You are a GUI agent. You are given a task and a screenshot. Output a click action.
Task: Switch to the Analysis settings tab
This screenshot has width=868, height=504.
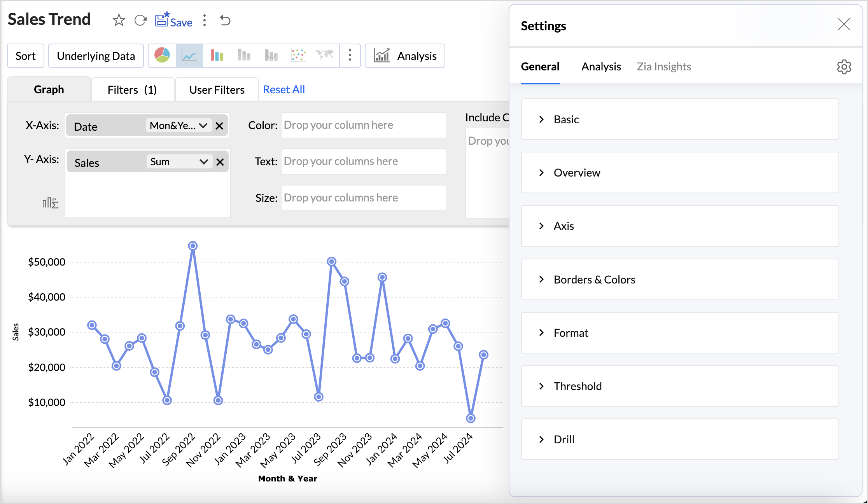(x=601, y=66)
